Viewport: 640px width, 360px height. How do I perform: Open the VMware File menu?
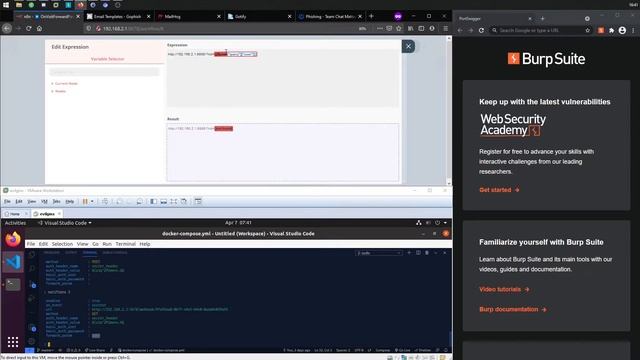(7, 202)
